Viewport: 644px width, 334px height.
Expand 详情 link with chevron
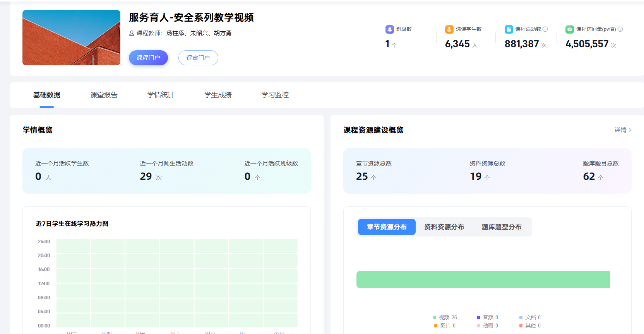pos(623,130)
